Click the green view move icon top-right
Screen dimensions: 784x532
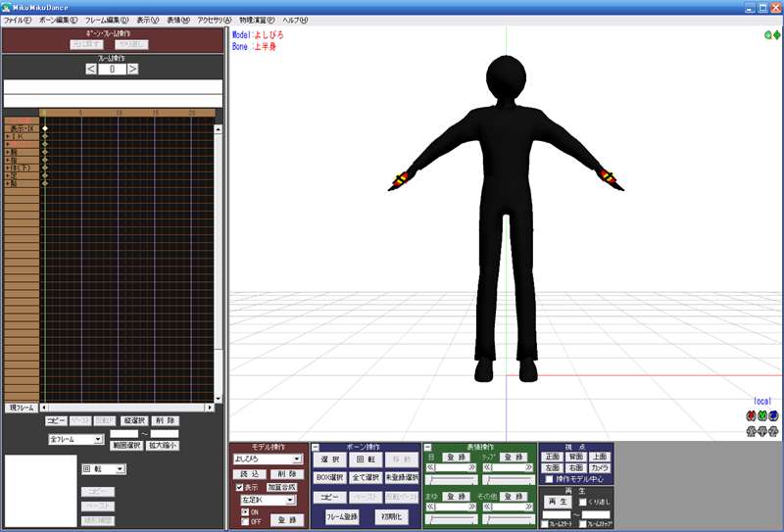[x=777, y=35]
